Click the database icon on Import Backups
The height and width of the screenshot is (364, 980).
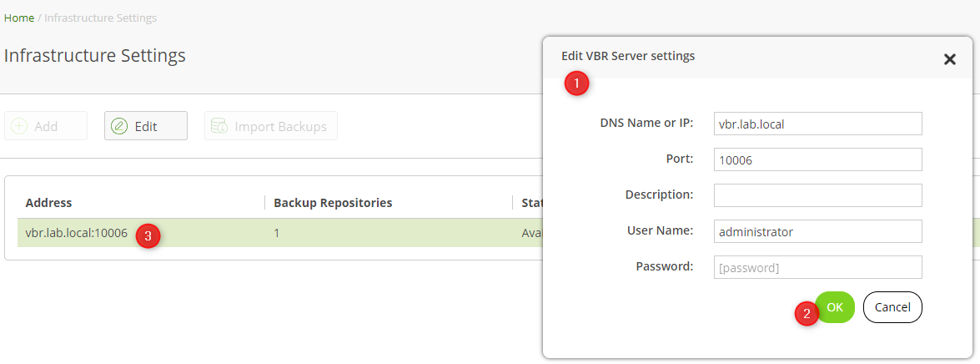(219, 126)
